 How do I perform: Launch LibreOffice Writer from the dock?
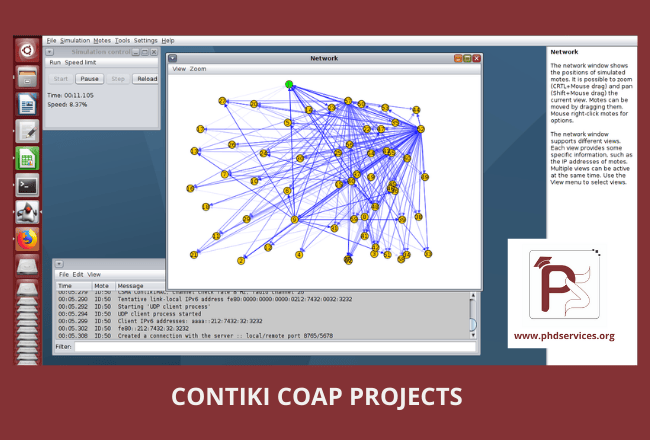pos(27,104)
